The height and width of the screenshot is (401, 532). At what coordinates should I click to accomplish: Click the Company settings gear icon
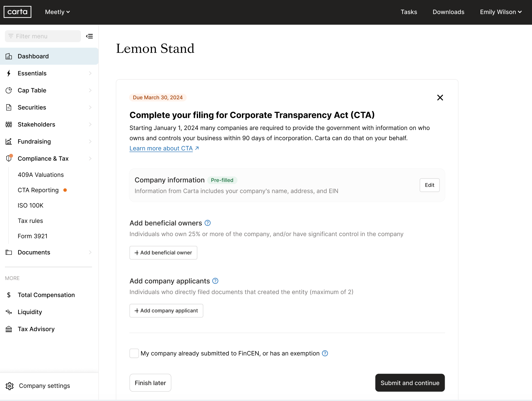(x=10, y=386)
